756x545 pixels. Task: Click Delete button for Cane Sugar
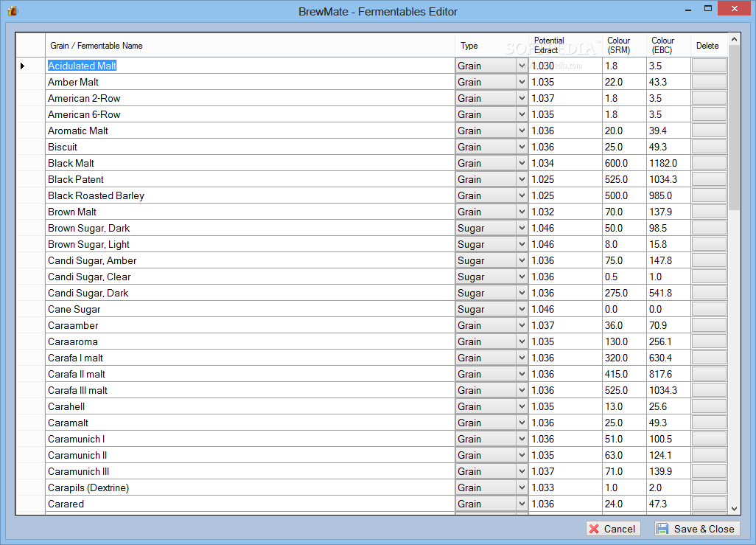pyautogui.click(x=709, y=309)
